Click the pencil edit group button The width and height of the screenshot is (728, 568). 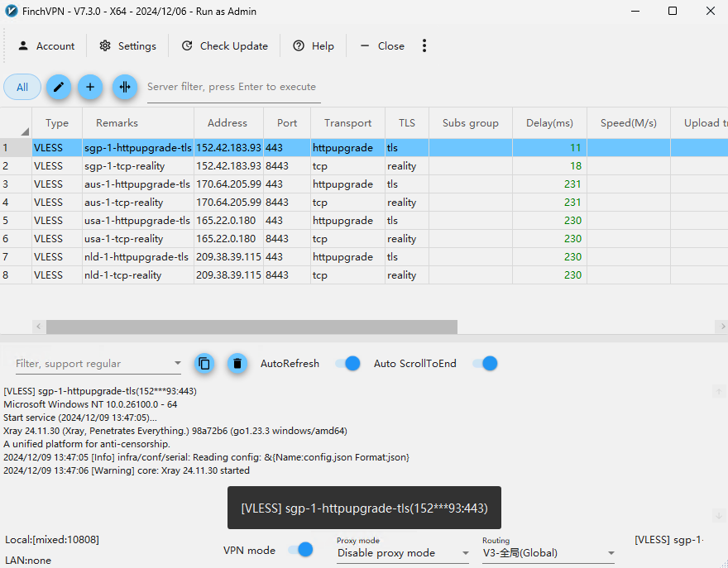pyautogui.click(x=59, y=87)
